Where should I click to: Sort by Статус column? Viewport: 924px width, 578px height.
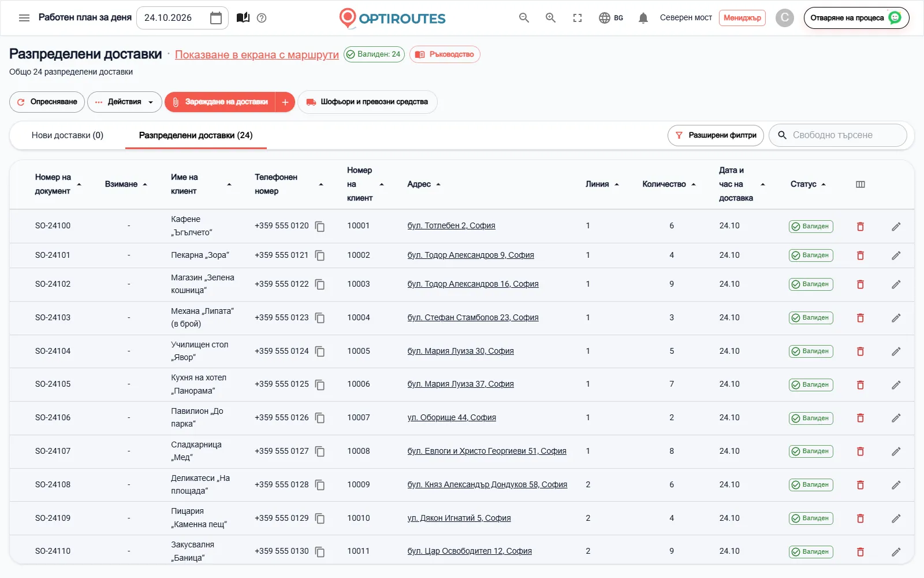click(808, 184)
